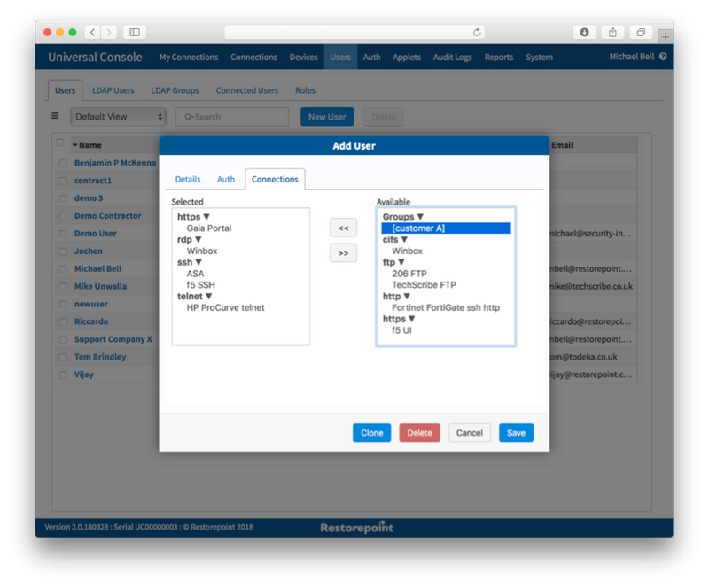Viewport: 709px width, 588px height.
Task: Cancel the Add User dialog
Action: (x=470, y=433)
